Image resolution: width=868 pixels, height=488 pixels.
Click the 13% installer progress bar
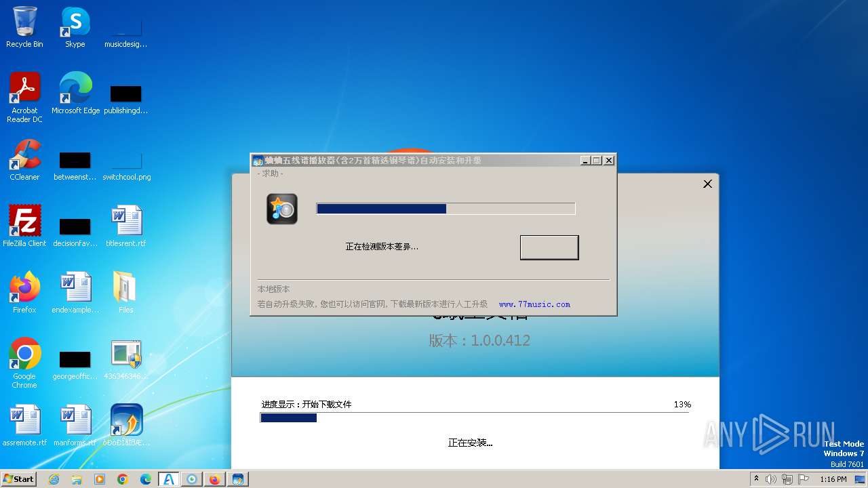(x=475, y=418)
